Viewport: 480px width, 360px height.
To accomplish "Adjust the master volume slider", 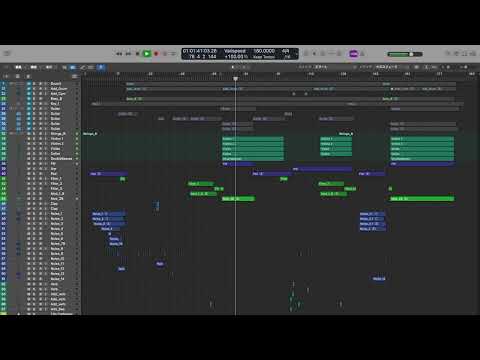I will (405, 54).
